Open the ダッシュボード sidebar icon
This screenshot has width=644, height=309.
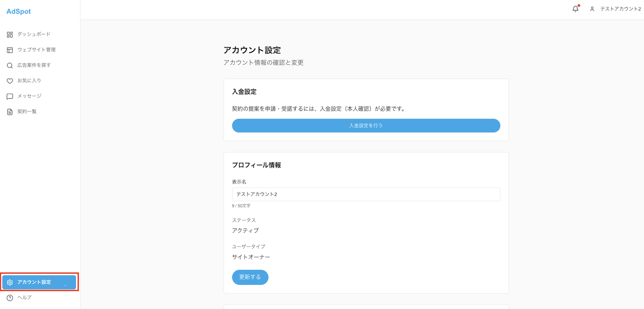[10, 35]
